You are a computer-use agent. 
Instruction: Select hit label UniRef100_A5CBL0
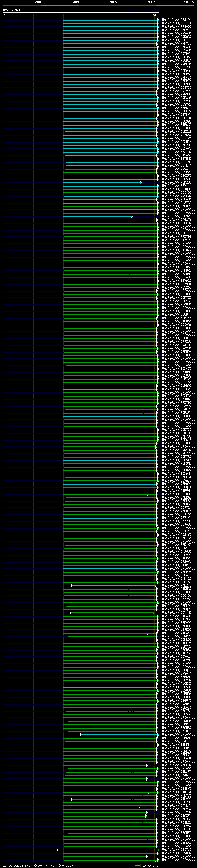[177, 61]
